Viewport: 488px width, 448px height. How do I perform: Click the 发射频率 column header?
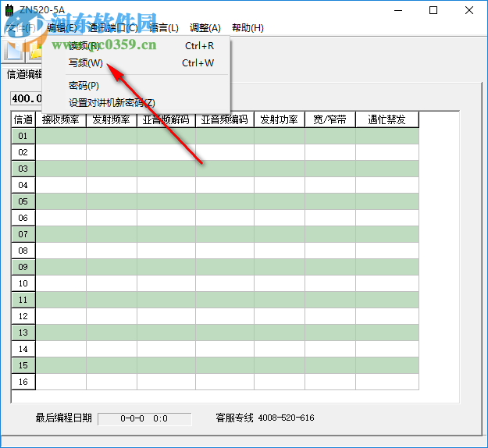click(x=111, y=119)
